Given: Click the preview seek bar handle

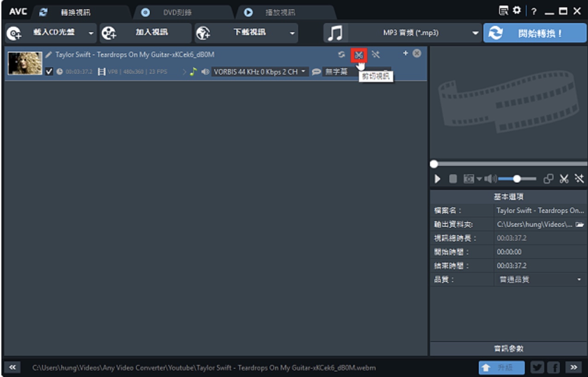Looking at the screenshot, I should click(434, 164).
